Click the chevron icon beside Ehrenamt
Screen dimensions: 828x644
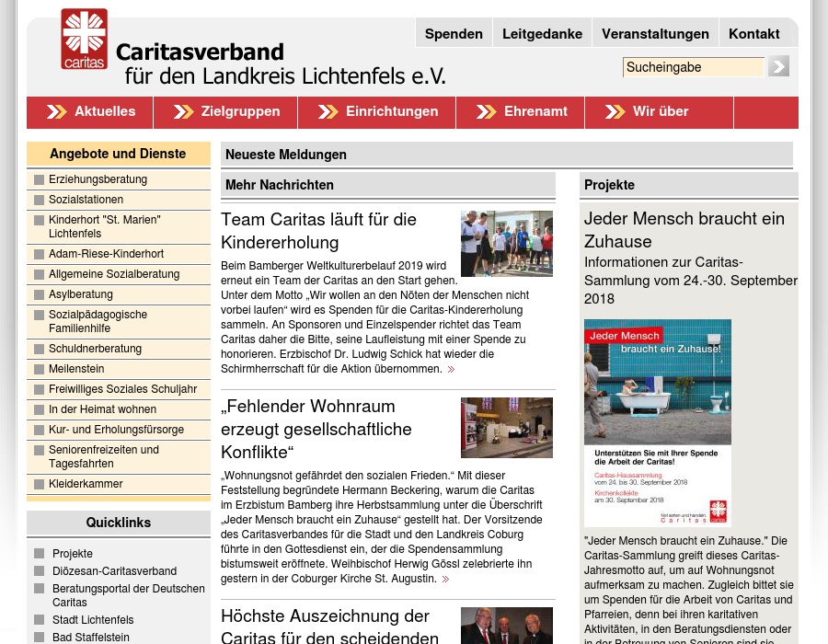(486, 111)
